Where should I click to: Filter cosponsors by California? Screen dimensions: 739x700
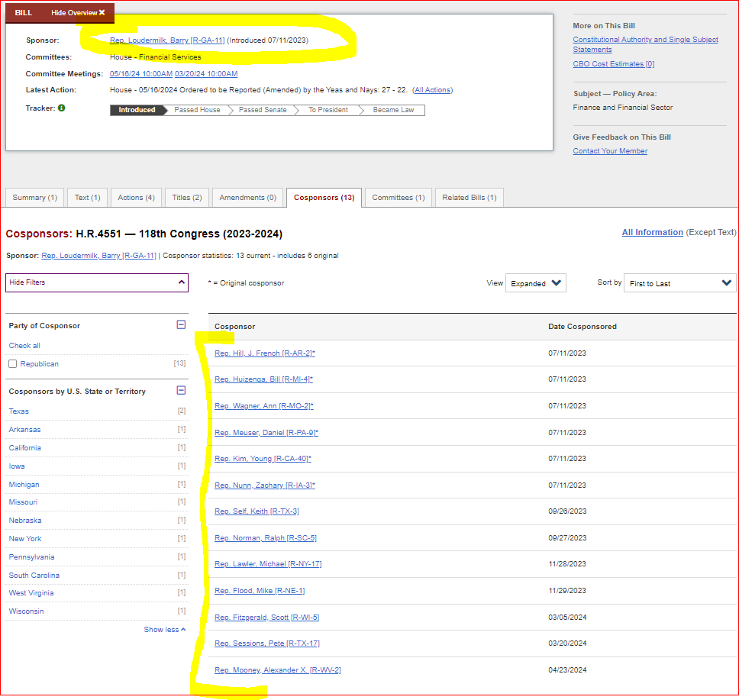25,448
